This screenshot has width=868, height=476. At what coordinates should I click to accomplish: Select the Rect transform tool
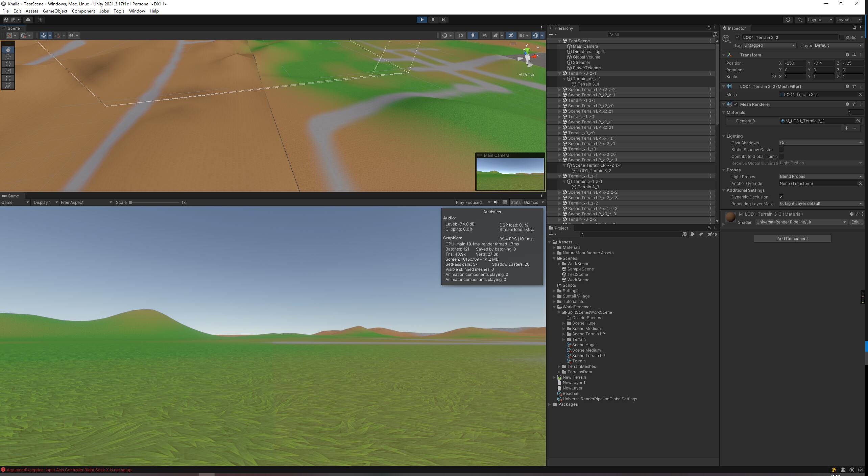coord(8,78)
